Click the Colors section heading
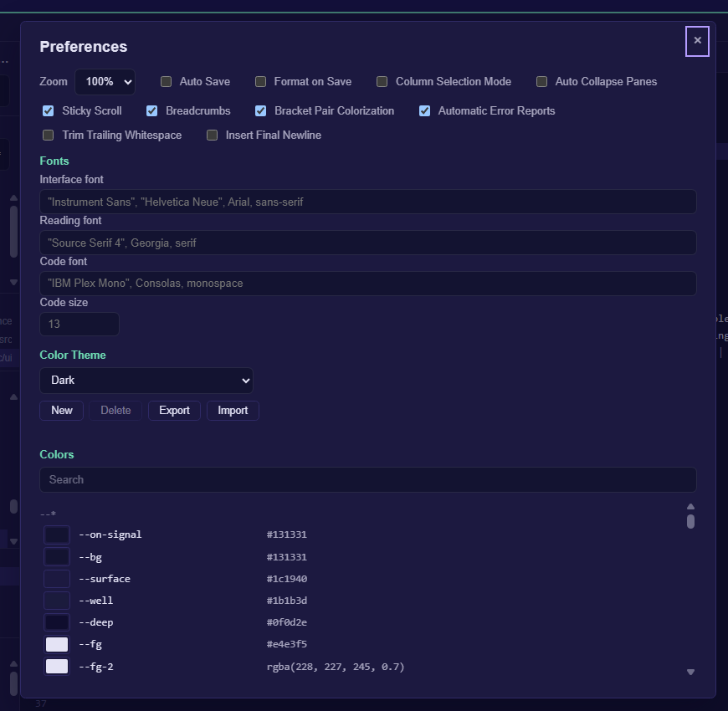 pos(57,454)
